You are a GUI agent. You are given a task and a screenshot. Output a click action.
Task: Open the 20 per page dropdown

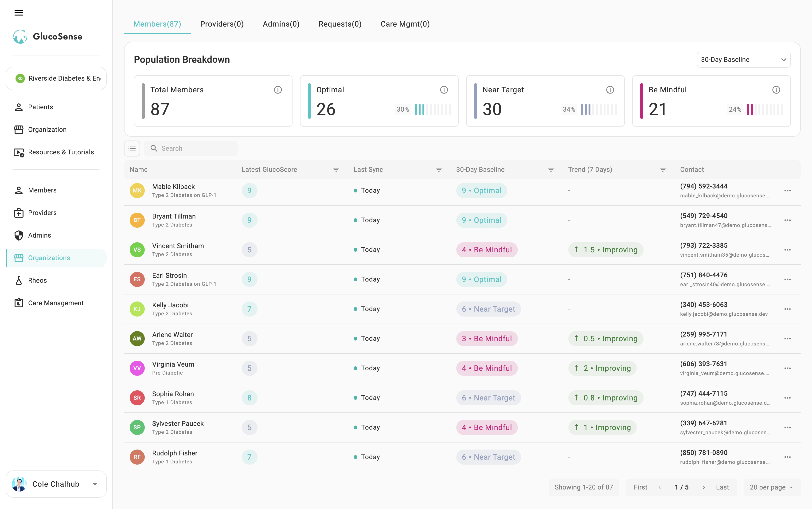[771, 487]
